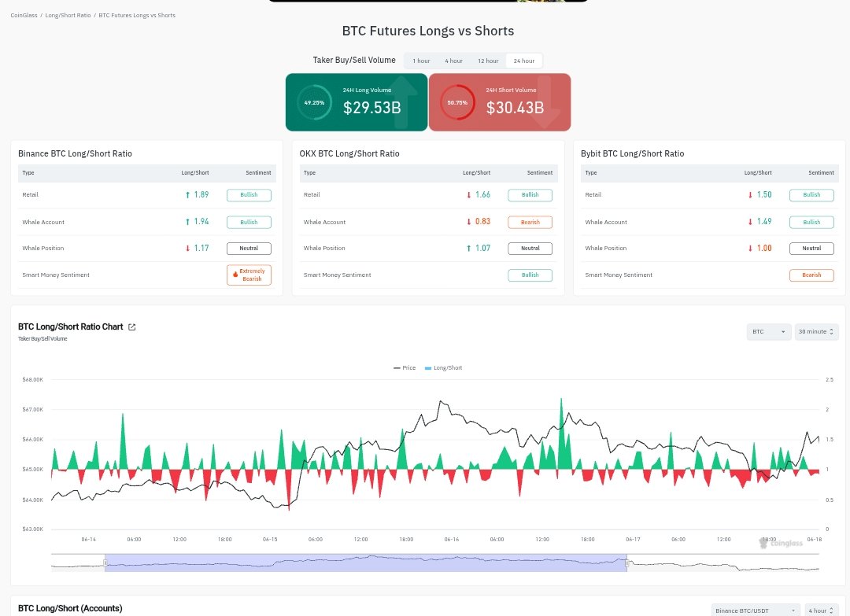Screen dimensions: 850x616
Task: Click the 24H Short Volume red card
Action: pyautogui.click(x=500, y=102)
